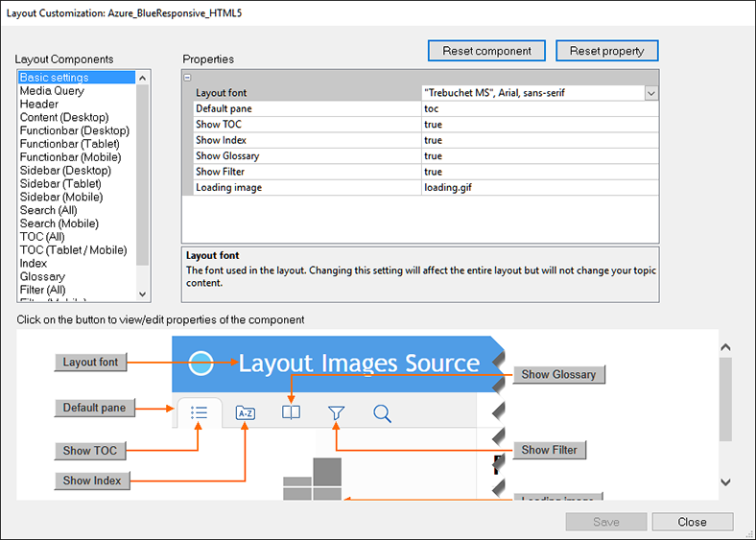
Task: Open the Layout font dropdown arrow
Action: pyautogui.click(x=651, y=93)
